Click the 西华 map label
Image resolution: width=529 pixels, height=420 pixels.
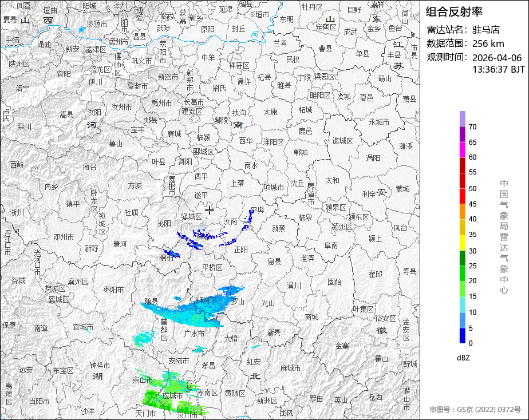point(246,141)
